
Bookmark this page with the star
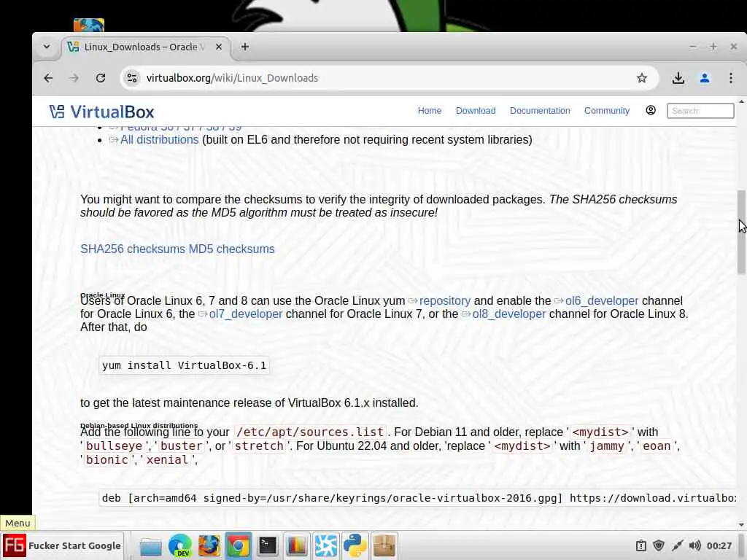pyautogui.click(x=642, y=78)
